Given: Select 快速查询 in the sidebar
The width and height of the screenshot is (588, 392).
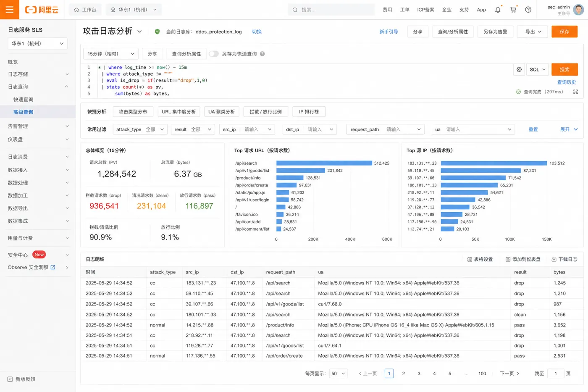Looking at the screenshot, I should (x=23, y=100).
